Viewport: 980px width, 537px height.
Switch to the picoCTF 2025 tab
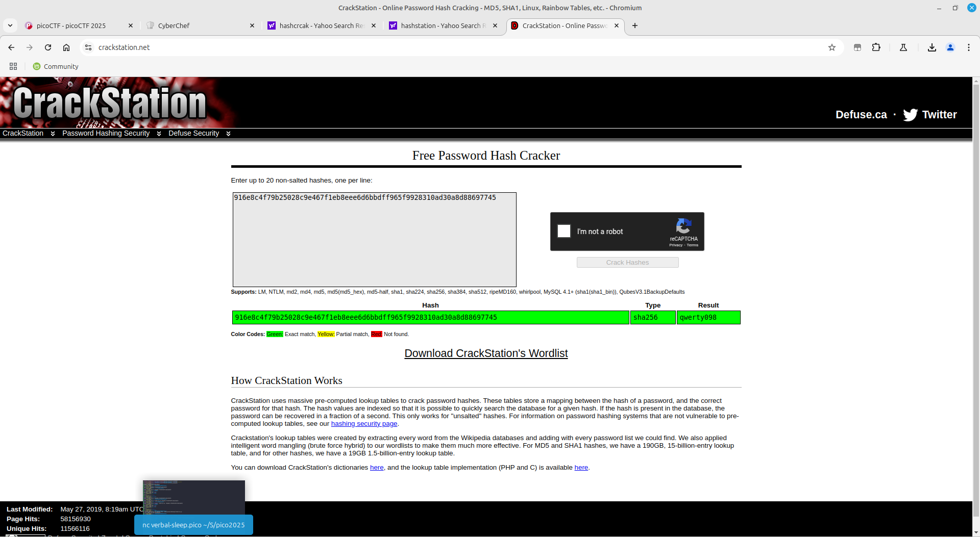point(71,25)
